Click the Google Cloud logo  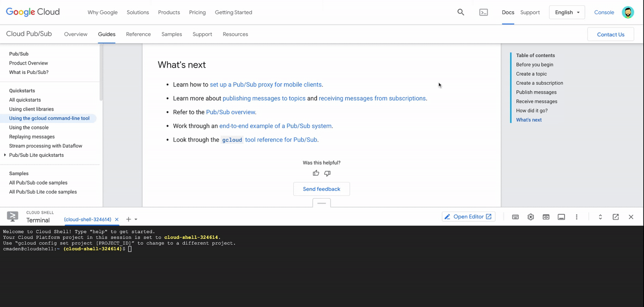click(33, 12)
